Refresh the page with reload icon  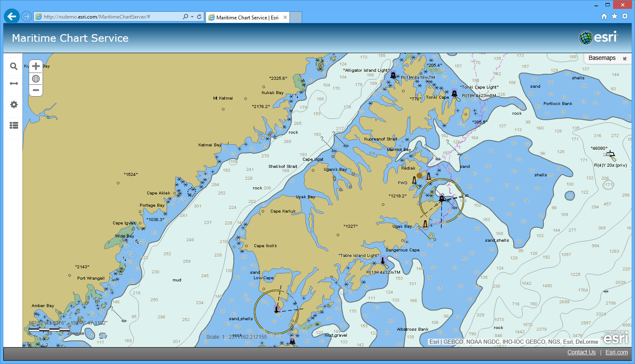click(199, 17)
